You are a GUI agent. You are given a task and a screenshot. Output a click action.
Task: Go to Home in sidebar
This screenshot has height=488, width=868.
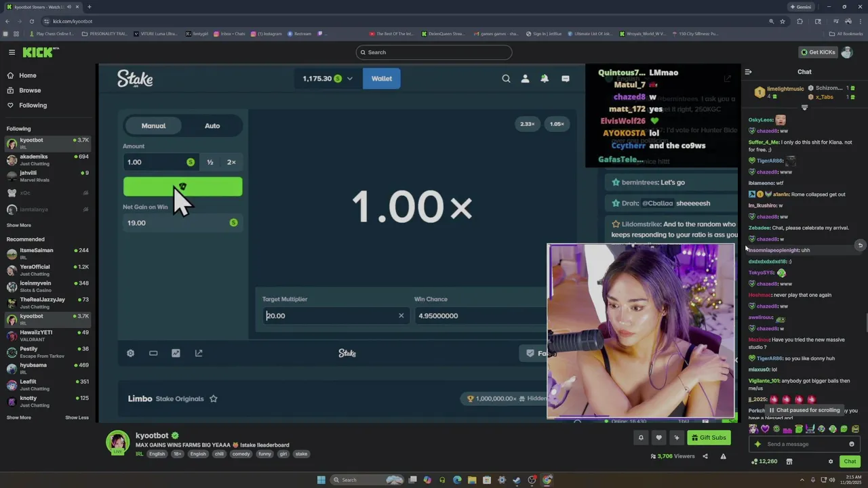click(x=28, y=75)
